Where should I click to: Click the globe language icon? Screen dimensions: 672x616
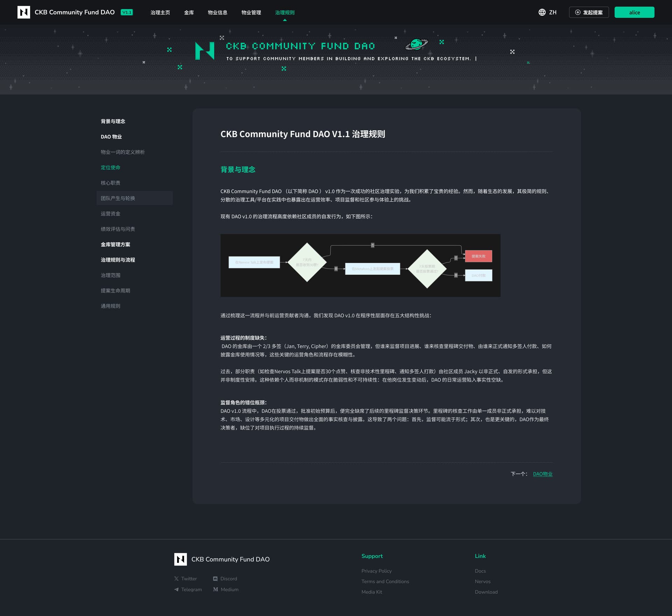pos(542,12)
